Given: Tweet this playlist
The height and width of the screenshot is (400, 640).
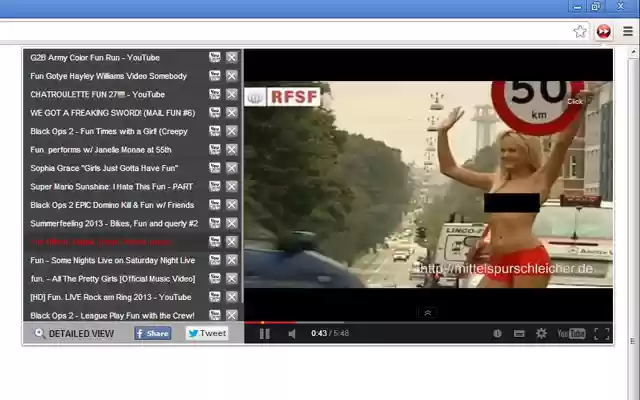Looking at the screenshot, I should coord(207,333).
